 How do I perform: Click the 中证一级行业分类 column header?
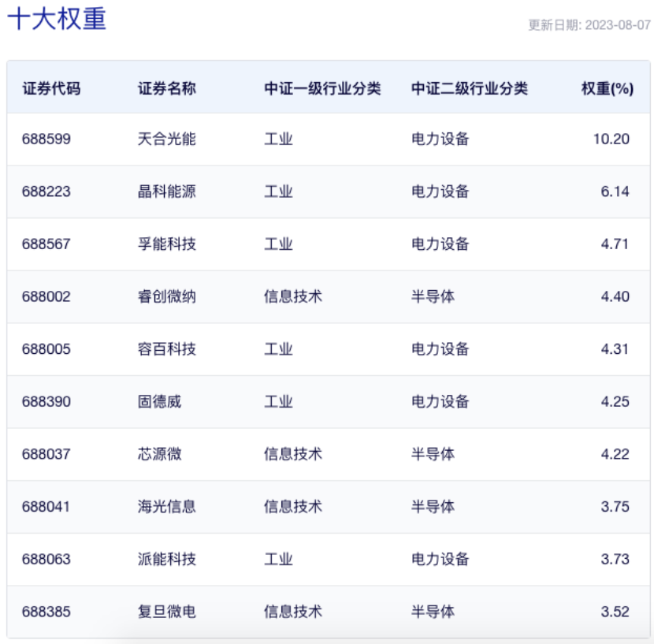pos(322,88)
